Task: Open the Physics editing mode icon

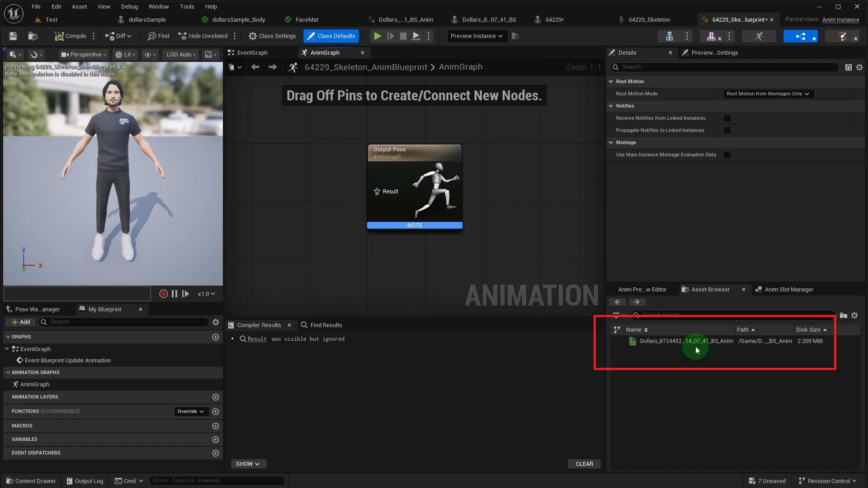Action: coord(842,36)
